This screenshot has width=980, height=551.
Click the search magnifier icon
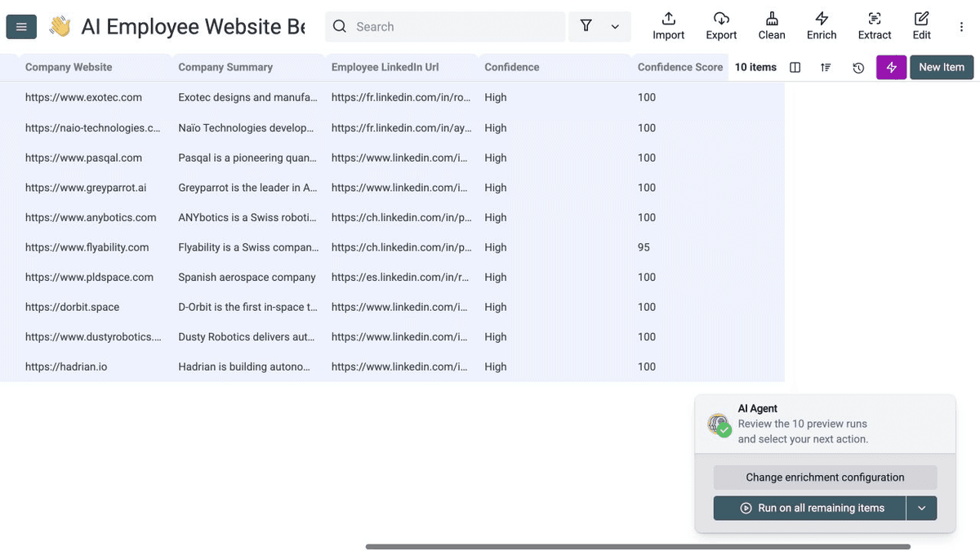[340, 26]
